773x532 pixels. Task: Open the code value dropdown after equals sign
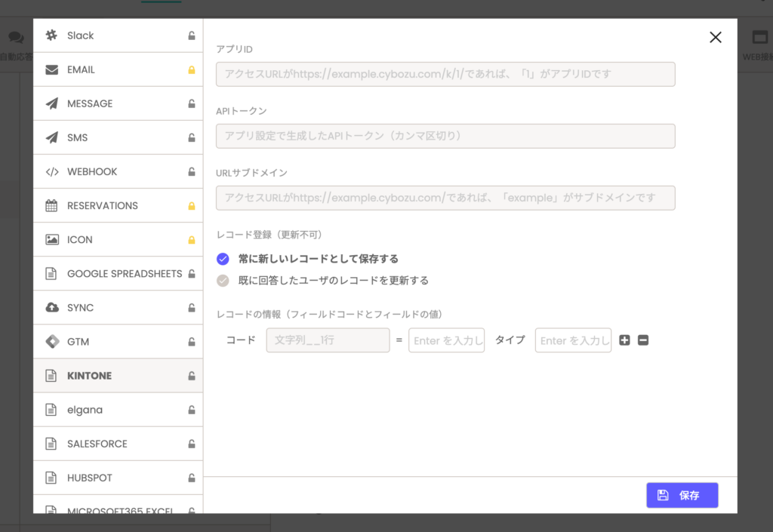(446, 340)
